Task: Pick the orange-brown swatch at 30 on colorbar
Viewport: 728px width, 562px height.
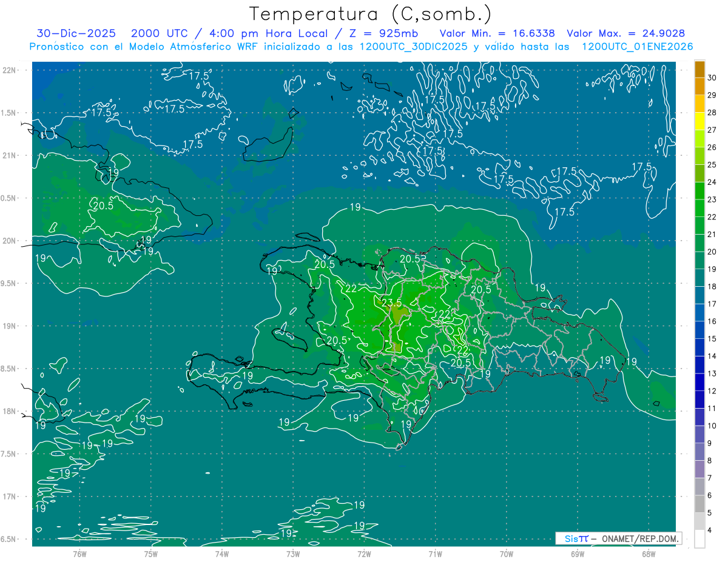Action: point(699,69)
